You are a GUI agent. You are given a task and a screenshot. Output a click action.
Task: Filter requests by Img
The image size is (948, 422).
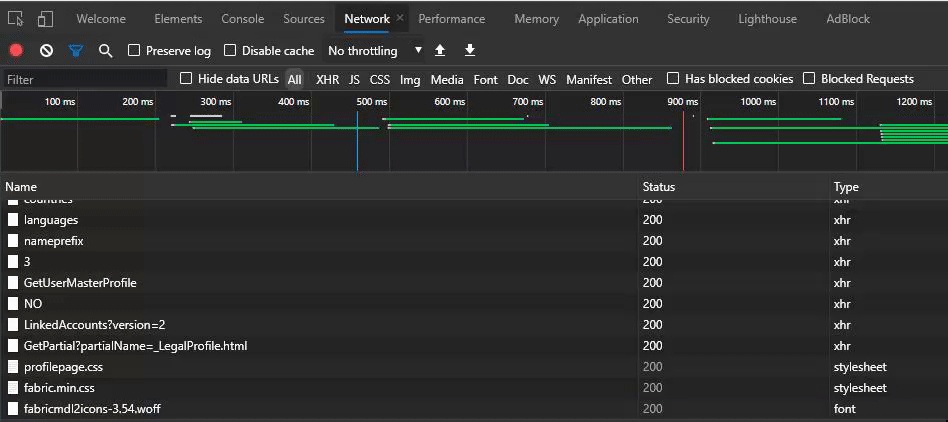click(410, 79)
